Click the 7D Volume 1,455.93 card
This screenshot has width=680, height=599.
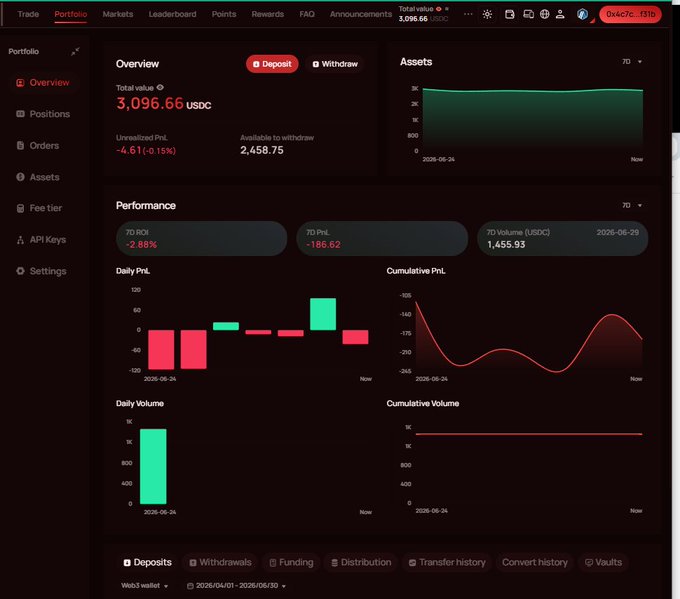pos(562,239)
